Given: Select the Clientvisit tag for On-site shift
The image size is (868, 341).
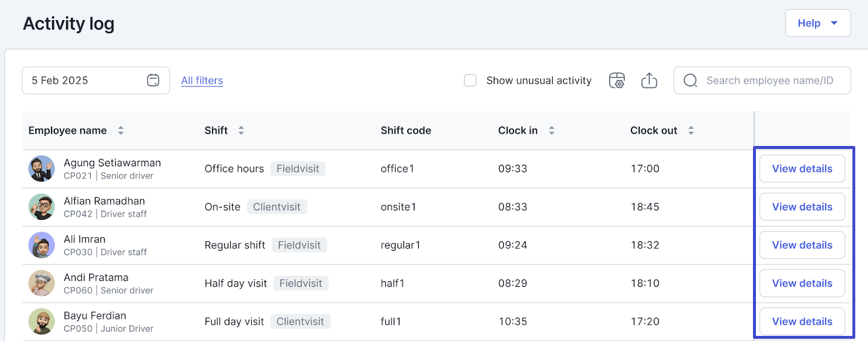Looking at the screenshot, I should coord(277,207).
